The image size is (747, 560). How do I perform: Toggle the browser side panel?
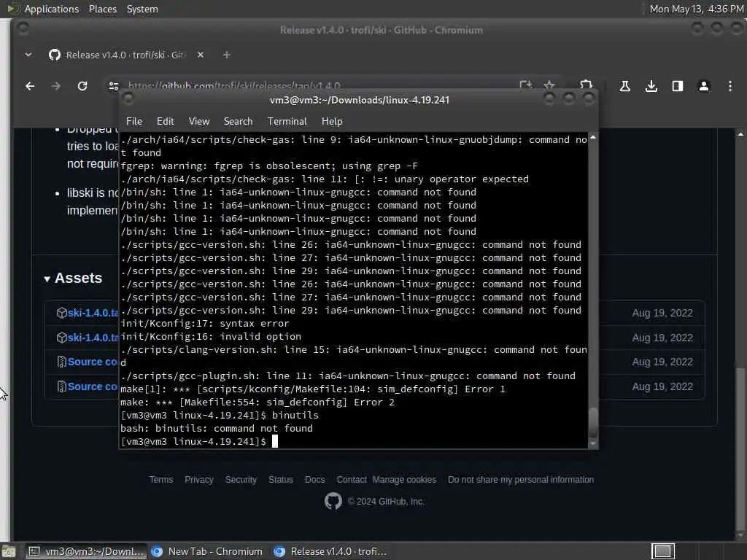(x=678, y=86)
